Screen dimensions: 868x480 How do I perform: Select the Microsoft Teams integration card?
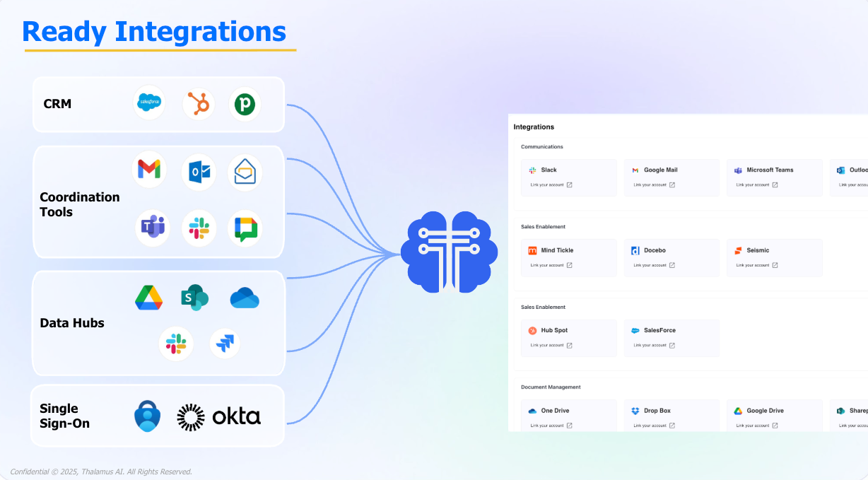[x=774, y=177]
